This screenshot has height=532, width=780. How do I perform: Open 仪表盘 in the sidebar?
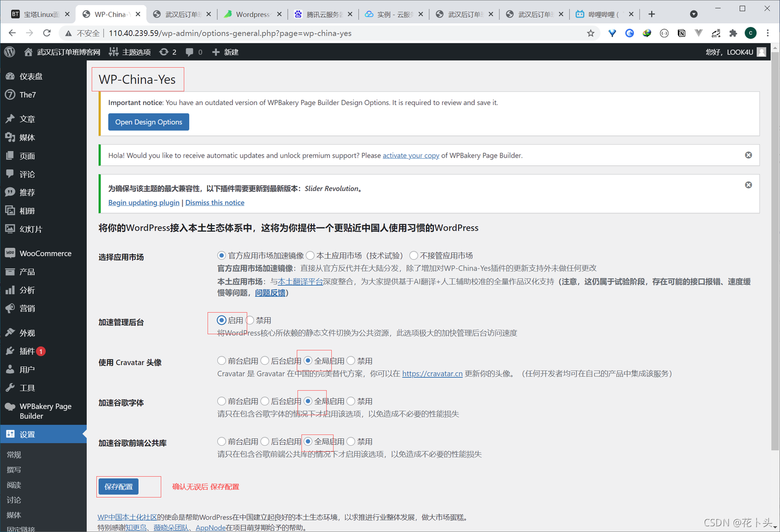[31, 76]
